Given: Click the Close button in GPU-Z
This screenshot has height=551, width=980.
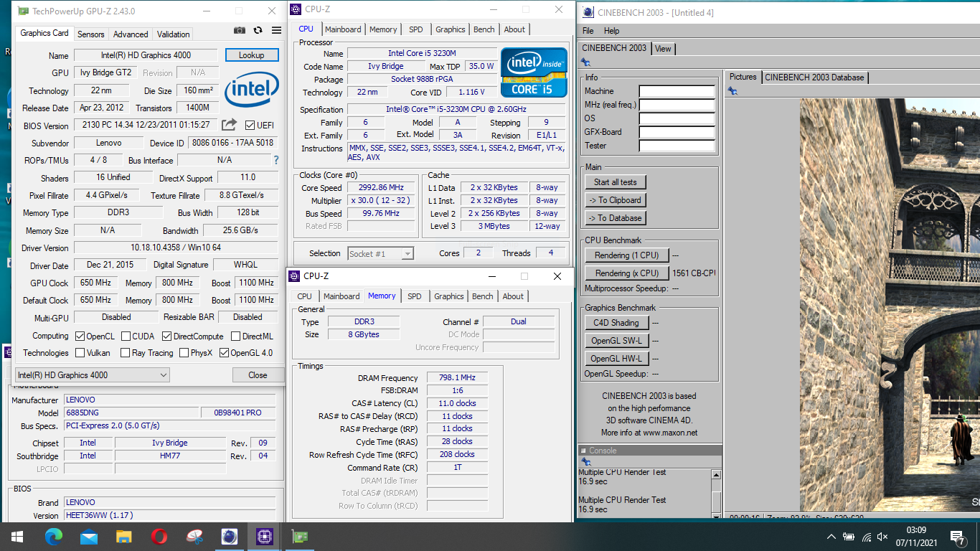Looking at the screenshot, I should pos(258,375).
